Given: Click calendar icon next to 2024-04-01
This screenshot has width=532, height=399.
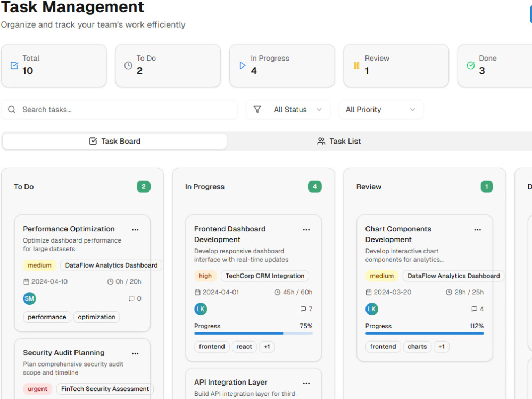Looking at the screenshot, I should click(x=197, y=292).
